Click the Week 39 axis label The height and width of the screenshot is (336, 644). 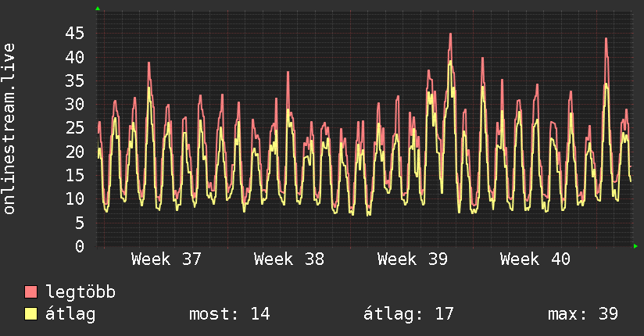click(x=413, y=259)
